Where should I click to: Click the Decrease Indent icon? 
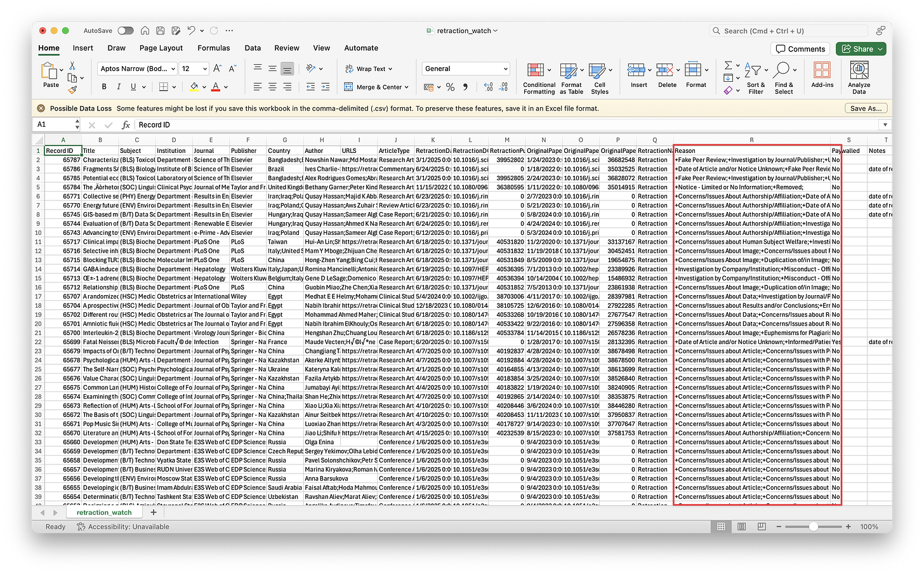[x=310, y=87]
